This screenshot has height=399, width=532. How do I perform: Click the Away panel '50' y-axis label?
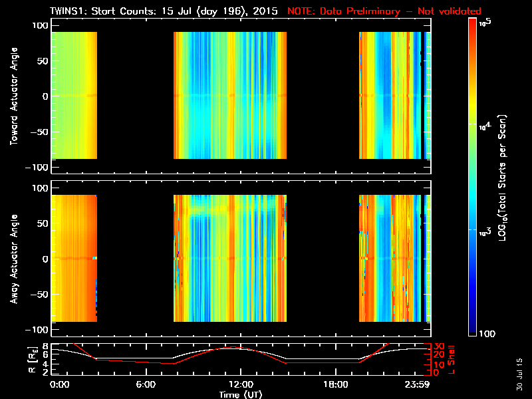(43, 223)
